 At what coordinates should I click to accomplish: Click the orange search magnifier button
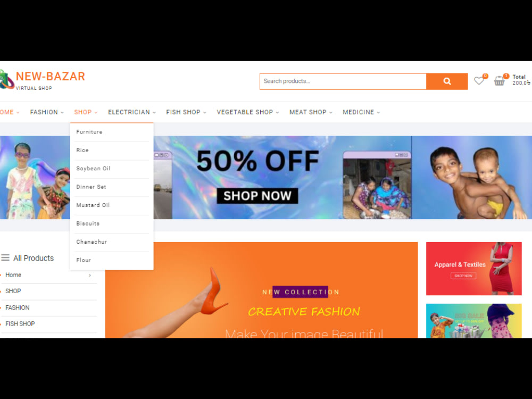click(447, 81)
